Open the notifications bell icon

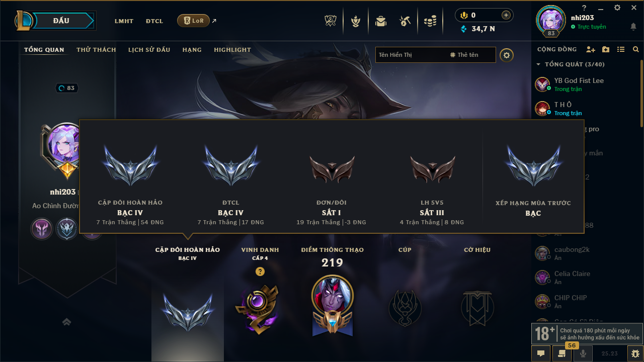point(633,26)
